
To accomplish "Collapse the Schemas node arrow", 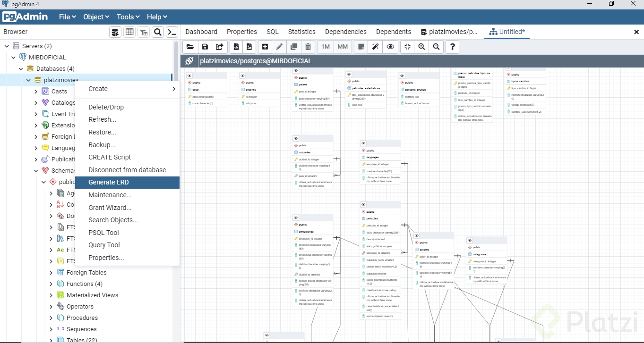I will (36, 171).
